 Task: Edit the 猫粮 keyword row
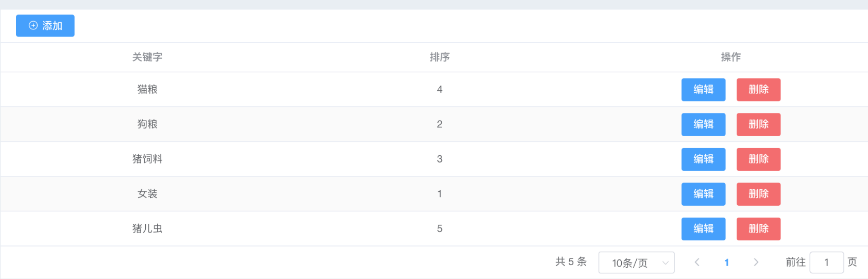click(703, 90)
